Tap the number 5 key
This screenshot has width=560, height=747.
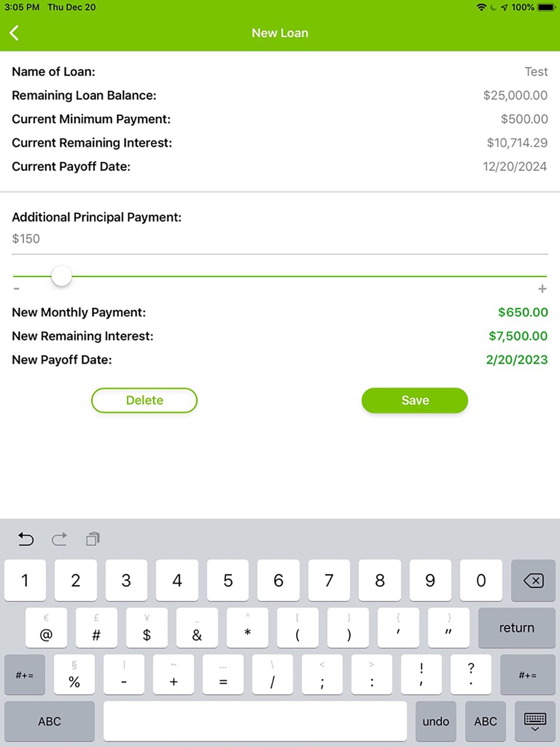228,581
